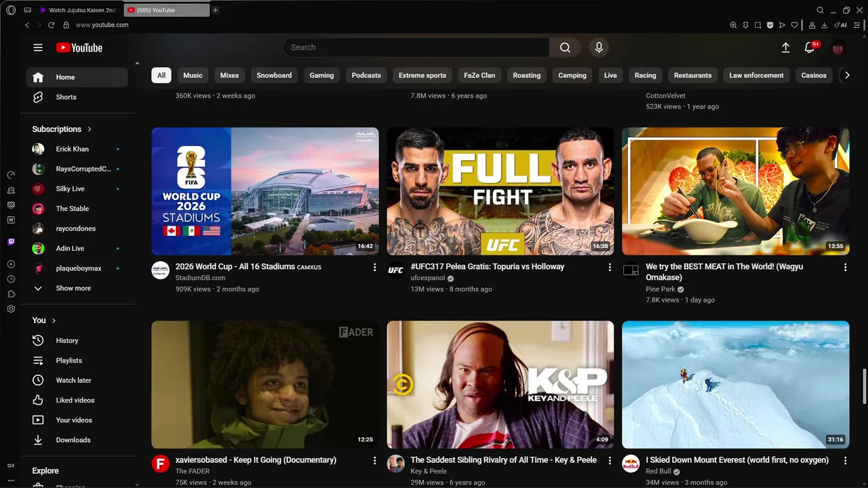Open Watch later in sidebar

click(x=77, y=380)
